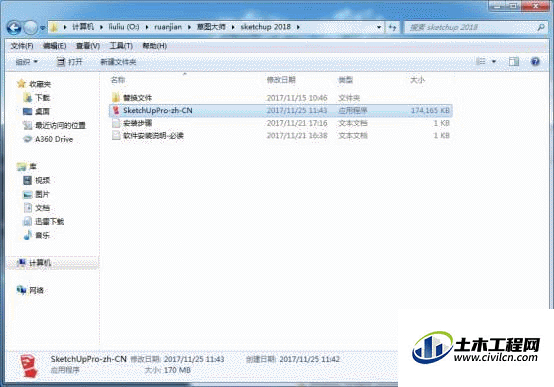The width and height of the screenshot is (554, 387).
Task: Click the 音乐 note icon
Action: point(28,235)
